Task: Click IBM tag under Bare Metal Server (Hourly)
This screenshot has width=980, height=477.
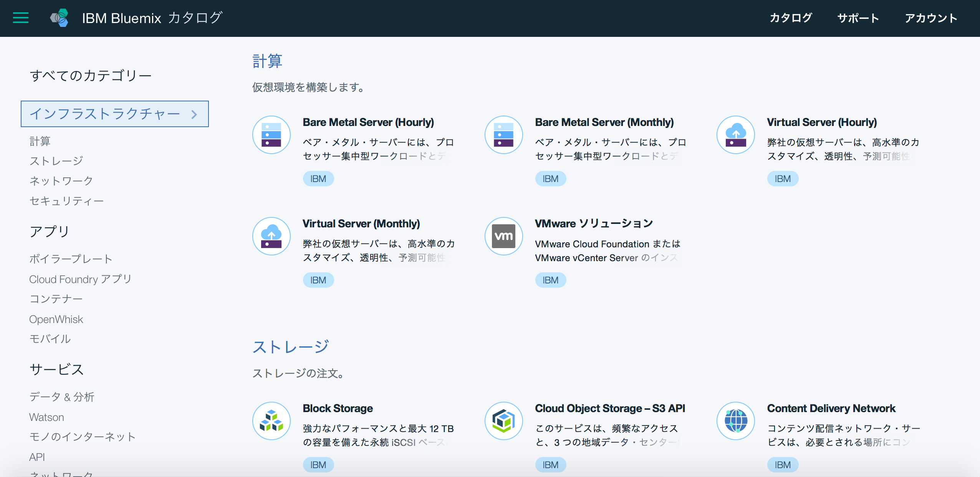Action: coord(318,179)
